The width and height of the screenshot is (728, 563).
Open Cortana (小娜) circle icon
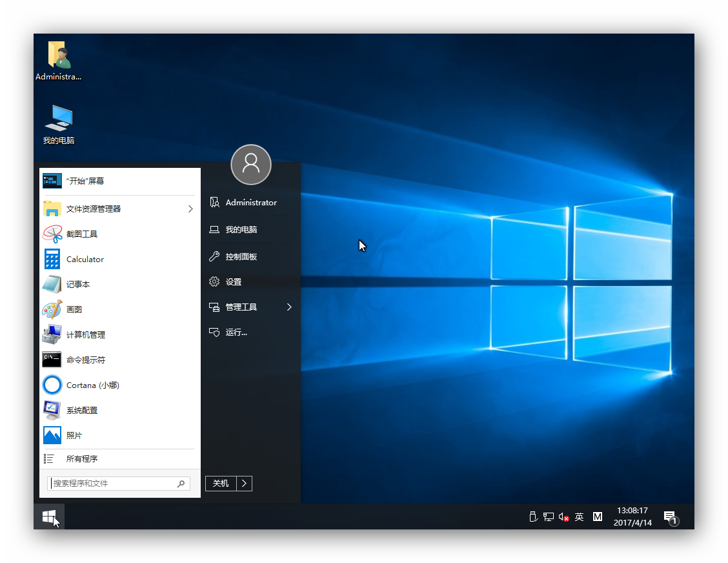coord(52,385)
